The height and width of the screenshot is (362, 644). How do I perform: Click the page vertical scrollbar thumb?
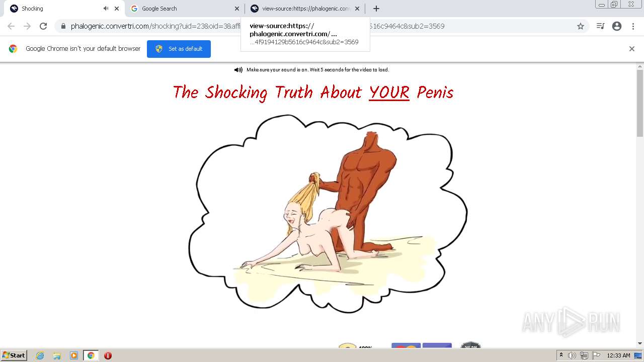click(x=640, y=103)
